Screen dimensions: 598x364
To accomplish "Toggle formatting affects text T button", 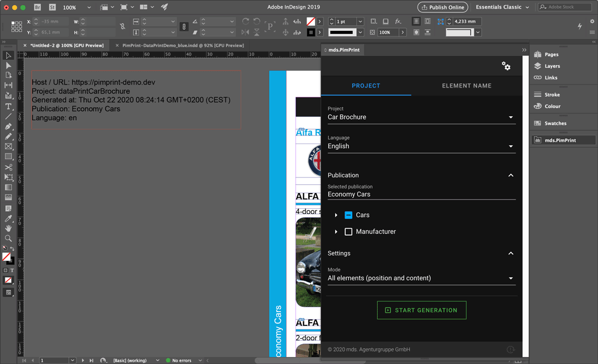I will click(12, 270).
